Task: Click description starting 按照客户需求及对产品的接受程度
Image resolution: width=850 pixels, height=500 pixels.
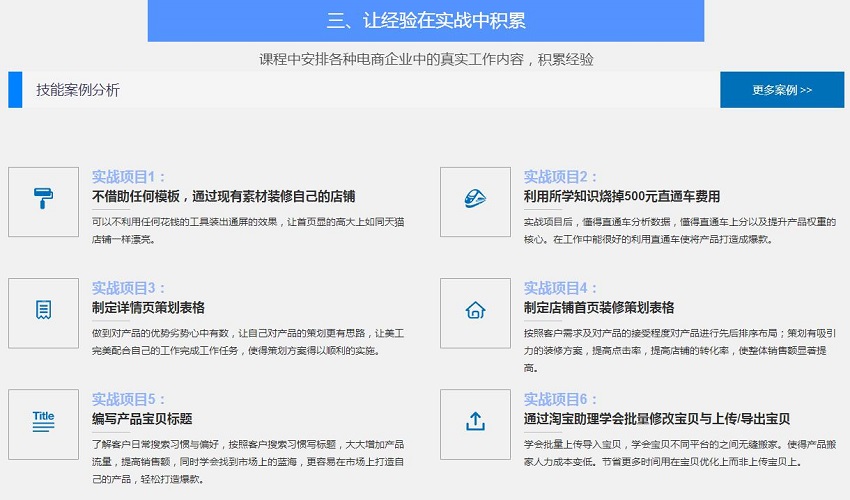Action: 680,350
